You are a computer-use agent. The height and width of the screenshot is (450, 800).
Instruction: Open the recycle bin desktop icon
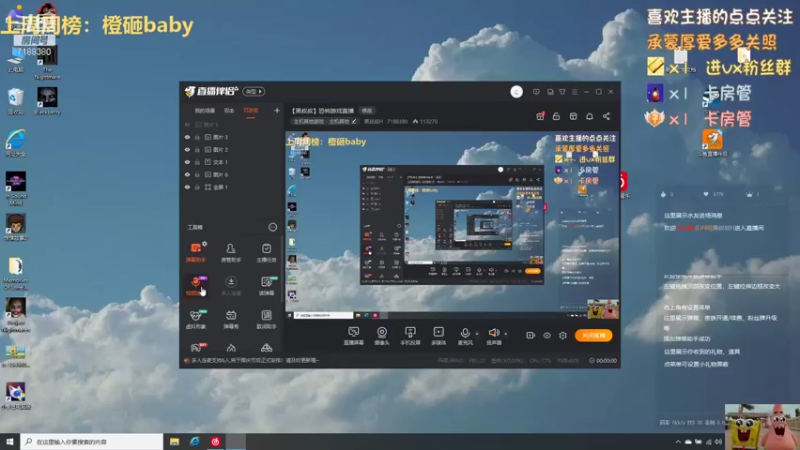16,101
